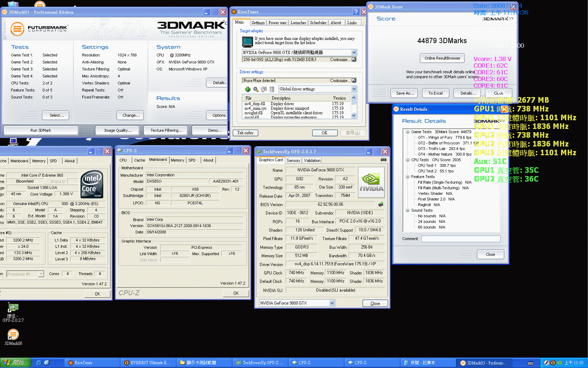Open the adapter Customize expander in RivaTuner
Viewport: 588px width, 368px height.
pyautogui.click(x=354, y=60)
